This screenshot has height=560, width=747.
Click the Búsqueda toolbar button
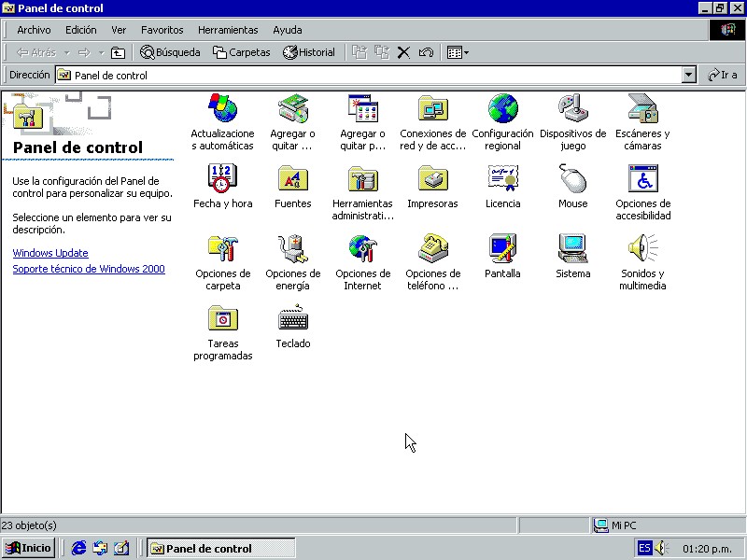pos(170,52)
